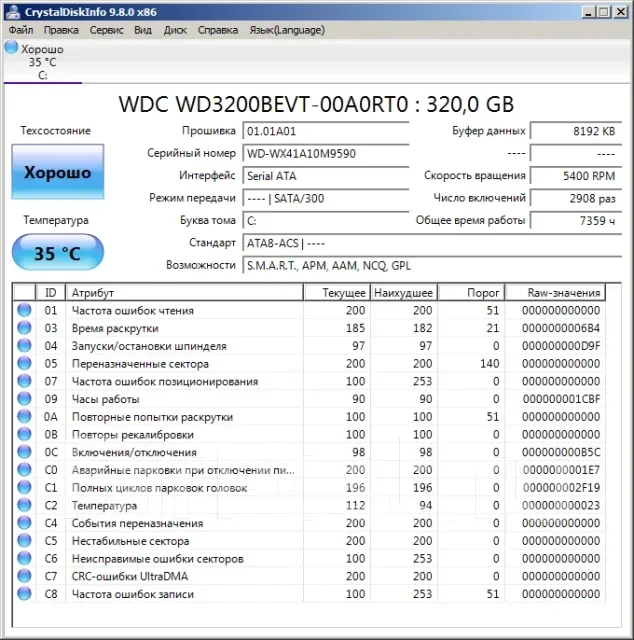634x640 pixels.
Task: Minimize the CrystalDiskInfo window
Action: coord(588,12)
